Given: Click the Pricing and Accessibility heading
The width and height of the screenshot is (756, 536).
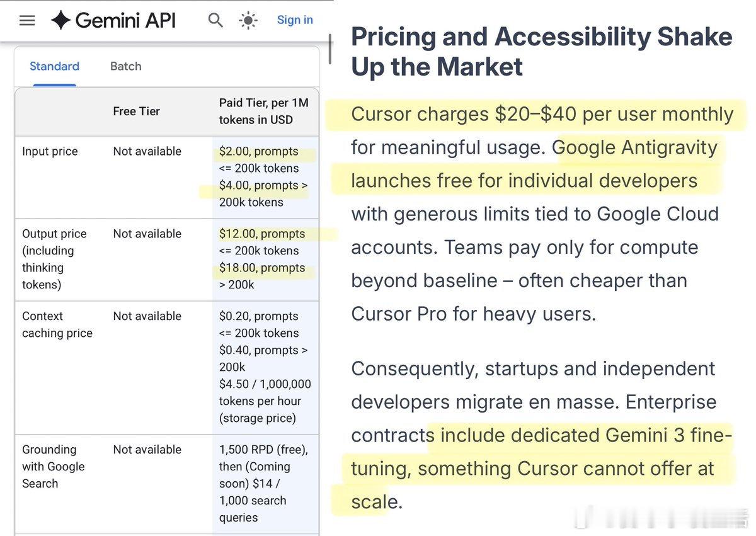Looking at the screenshot, I should pos(541,52).
